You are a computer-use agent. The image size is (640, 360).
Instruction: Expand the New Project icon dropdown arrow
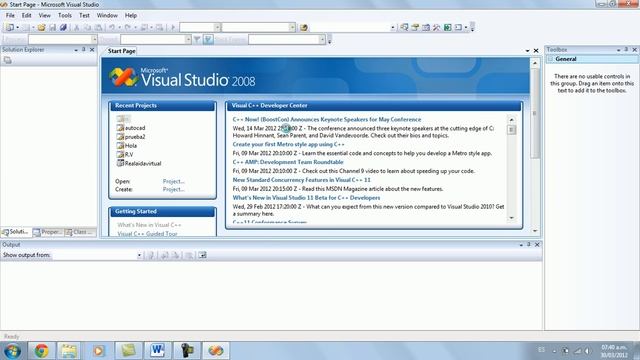coord(17,27)
